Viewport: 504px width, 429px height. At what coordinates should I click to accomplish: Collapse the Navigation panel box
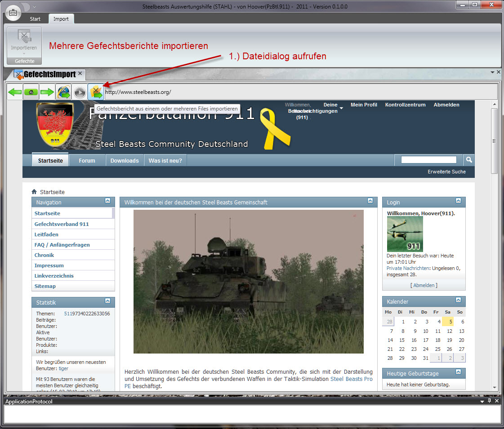click(x=107, y=201)
